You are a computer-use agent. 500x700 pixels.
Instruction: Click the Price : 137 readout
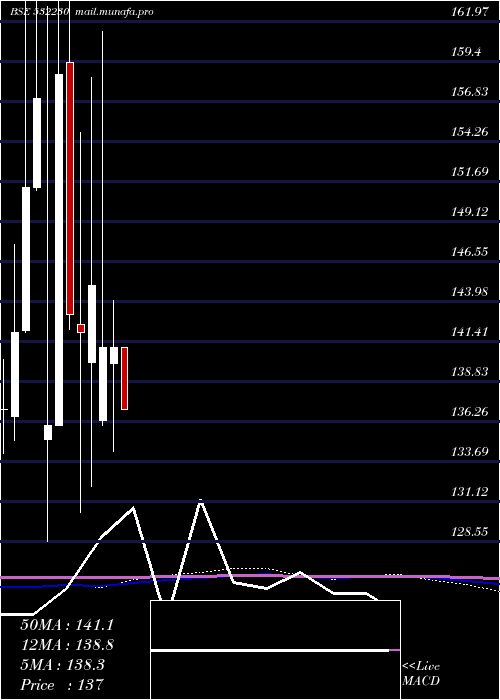point(62,684)
